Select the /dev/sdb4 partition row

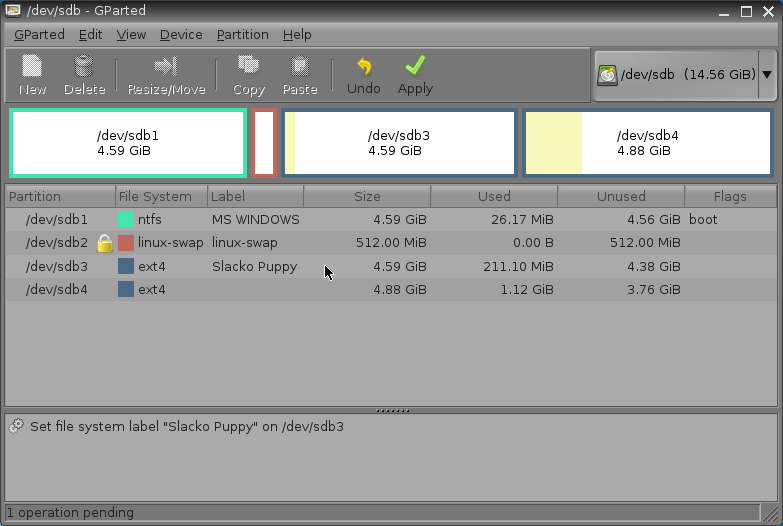pos(391,289)
